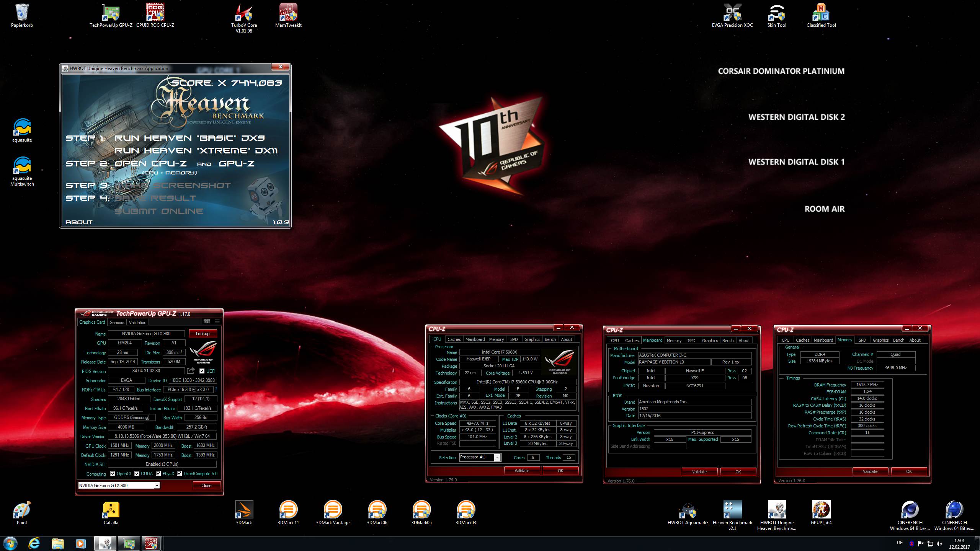Select the aquasuite Multiswitch icon
Screen dimensions: 980x551
(22, 171)
